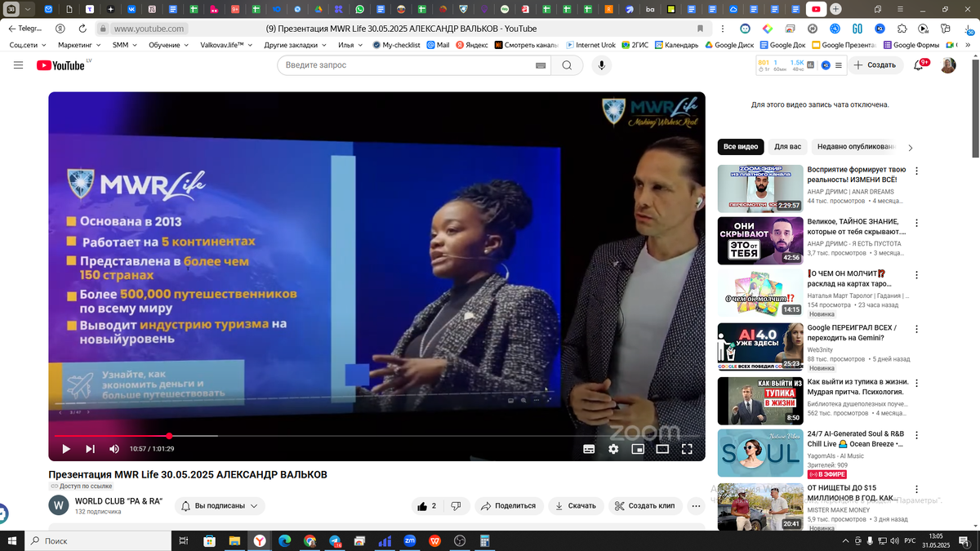Dislike the video

point(457,506)
